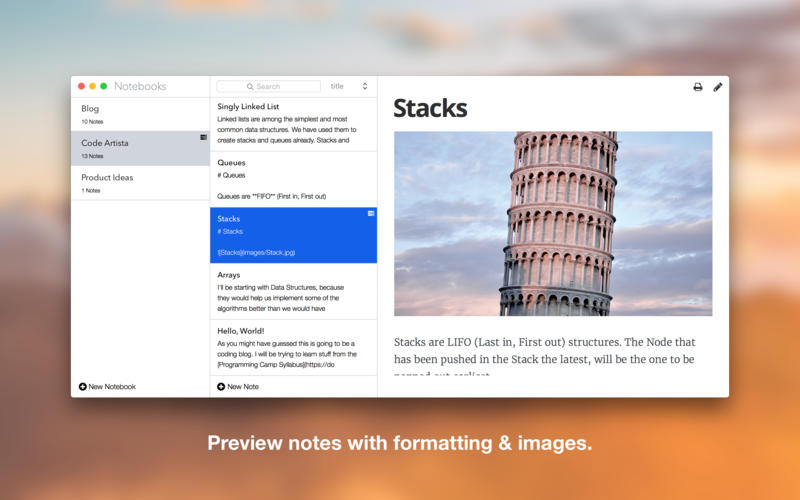Click the Code Artista notebook icon
The height and width of the screenshot is (500, 800).
point(203,137)
